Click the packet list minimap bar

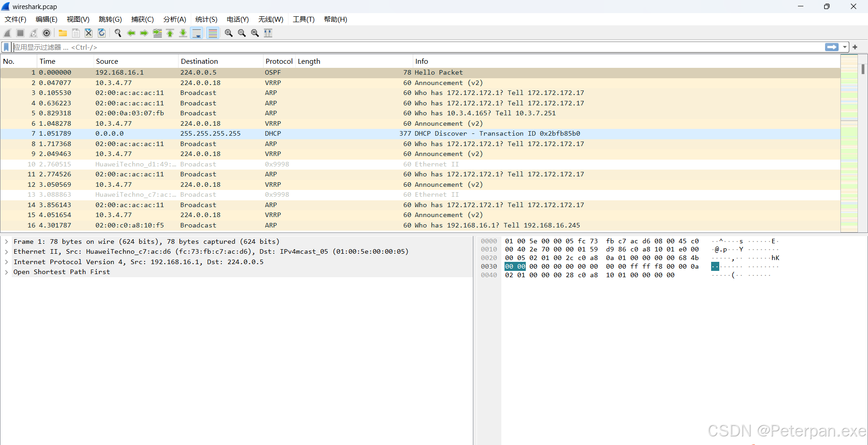pos(849,143)
